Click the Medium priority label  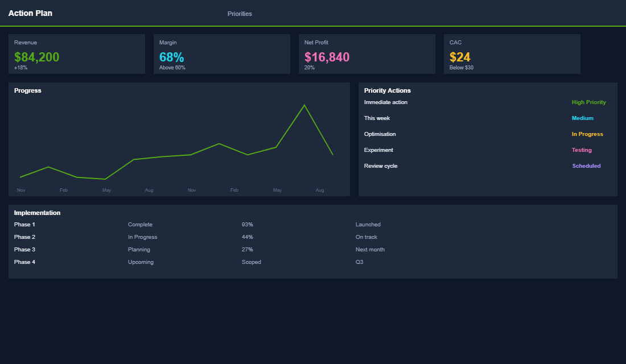click(582, 118)
